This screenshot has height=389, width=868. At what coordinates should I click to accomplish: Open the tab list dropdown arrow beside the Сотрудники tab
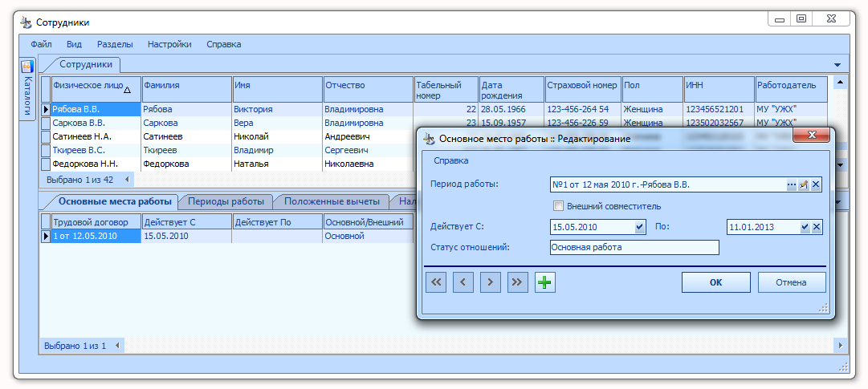pos(837,65)
